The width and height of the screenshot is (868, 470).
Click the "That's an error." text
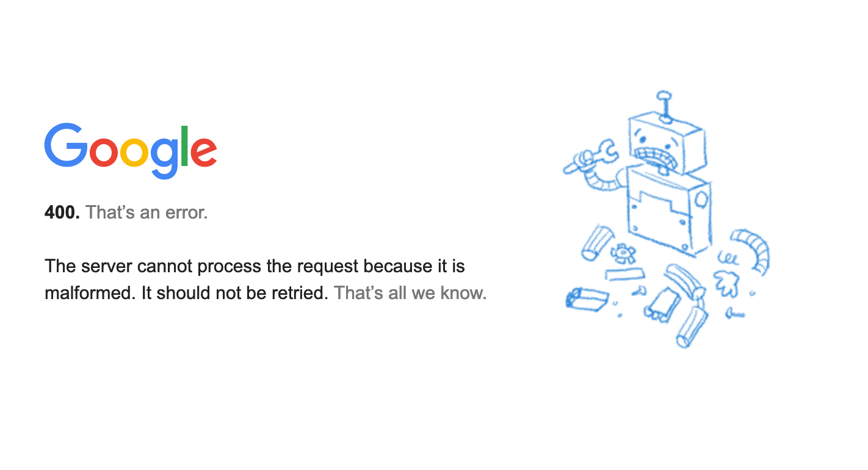click(146, 212)
